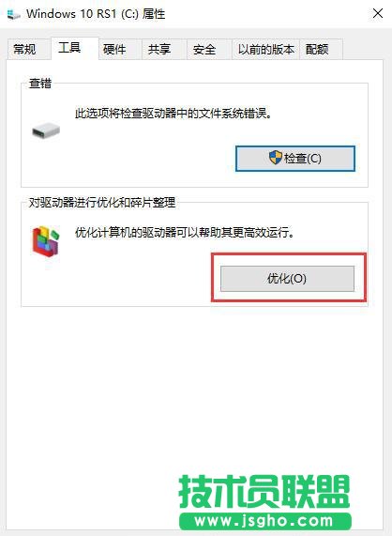Click the file system error description text

(x=173, y=114)
